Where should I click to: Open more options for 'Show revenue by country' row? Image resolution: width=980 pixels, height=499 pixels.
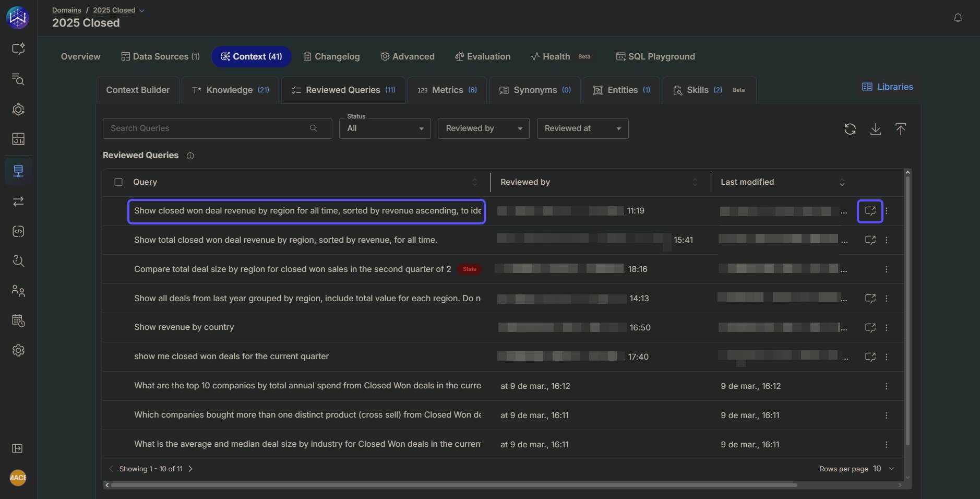coord(887,328)
